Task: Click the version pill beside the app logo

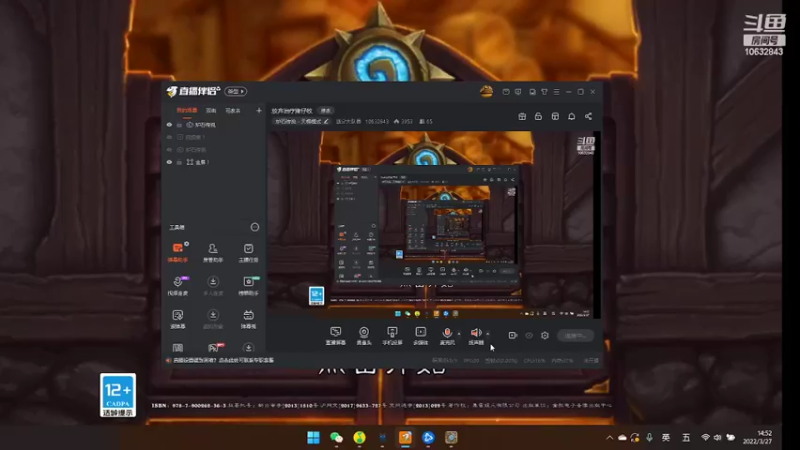Action: pos(236,91)
